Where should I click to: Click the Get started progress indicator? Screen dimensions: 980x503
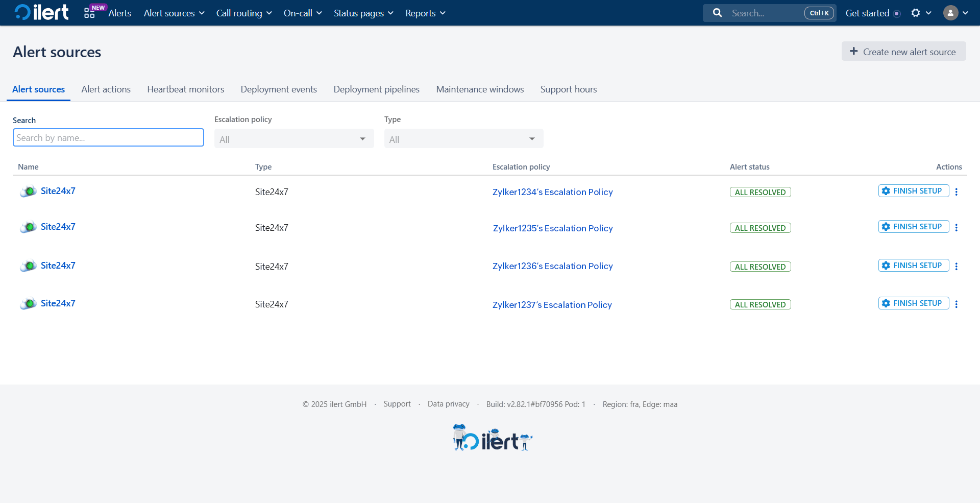pos(897,13)
